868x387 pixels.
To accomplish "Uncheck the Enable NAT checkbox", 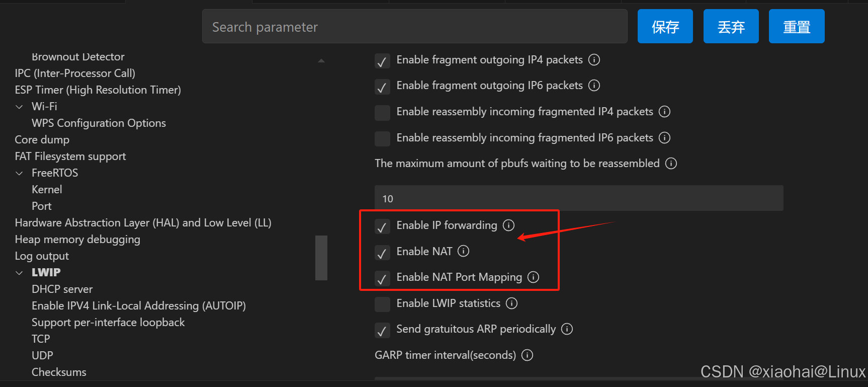I will click(382, 253).
